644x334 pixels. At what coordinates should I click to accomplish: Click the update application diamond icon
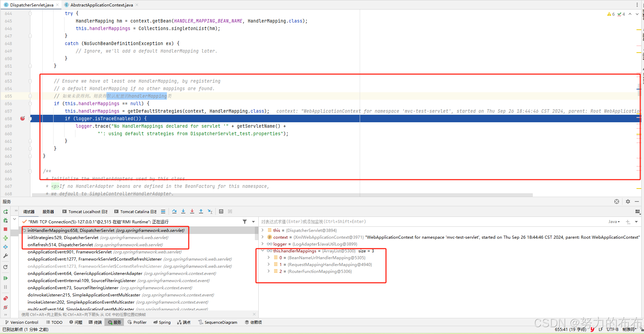5,247
